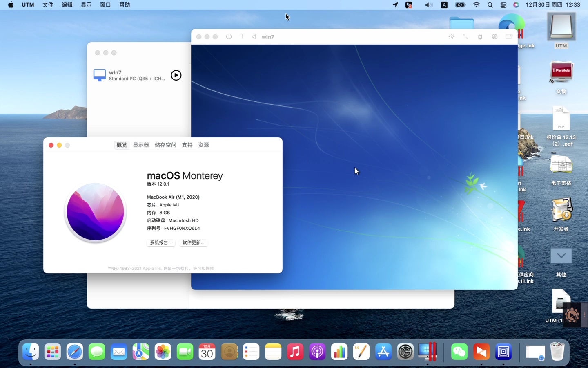Screen dimensions: 588x368
Task: Pause the win7 virtual machine
Action: [242, 37]
